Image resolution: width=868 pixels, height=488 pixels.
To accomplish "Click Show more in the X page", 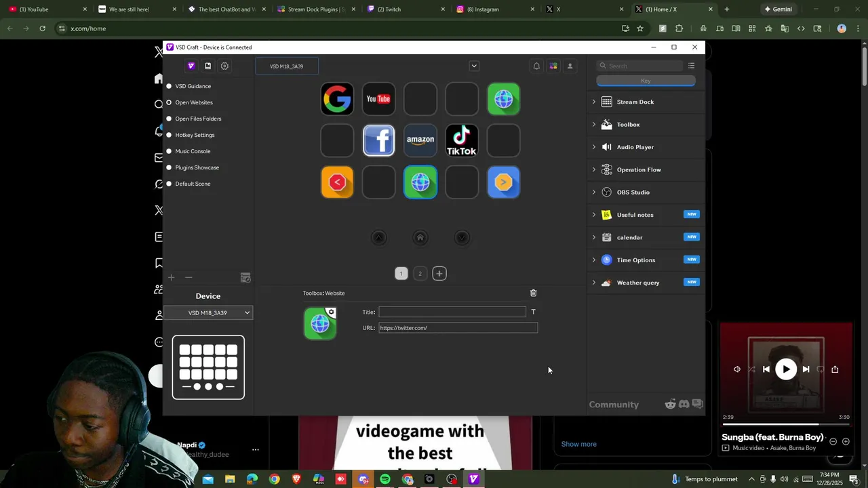I will [578, 444].
